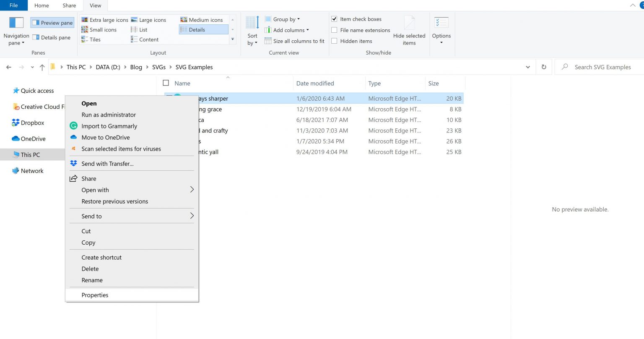Click the refresh button in address bar
This screenshot has width=644, height=339.
point(544,67)
